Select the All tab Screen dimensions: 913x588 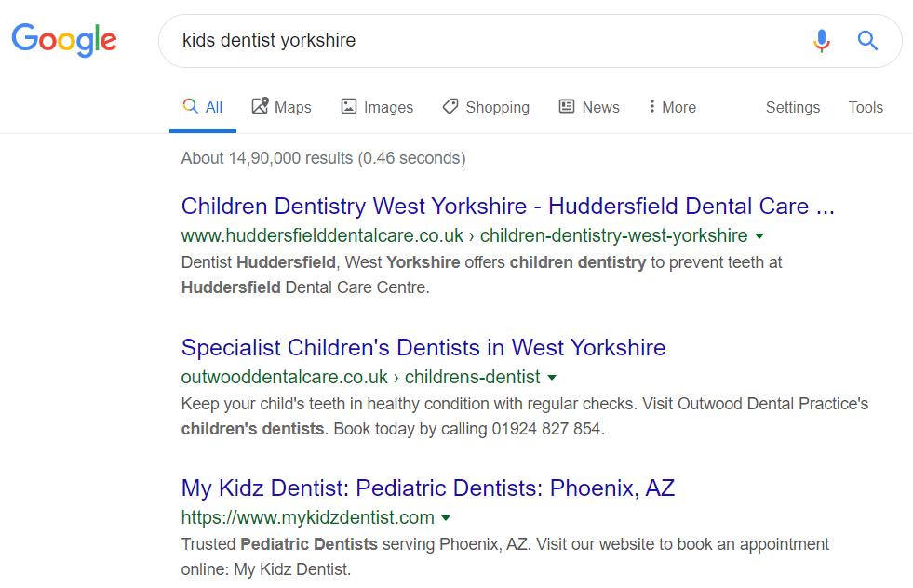pyautogui.click(x=203, y=107)
